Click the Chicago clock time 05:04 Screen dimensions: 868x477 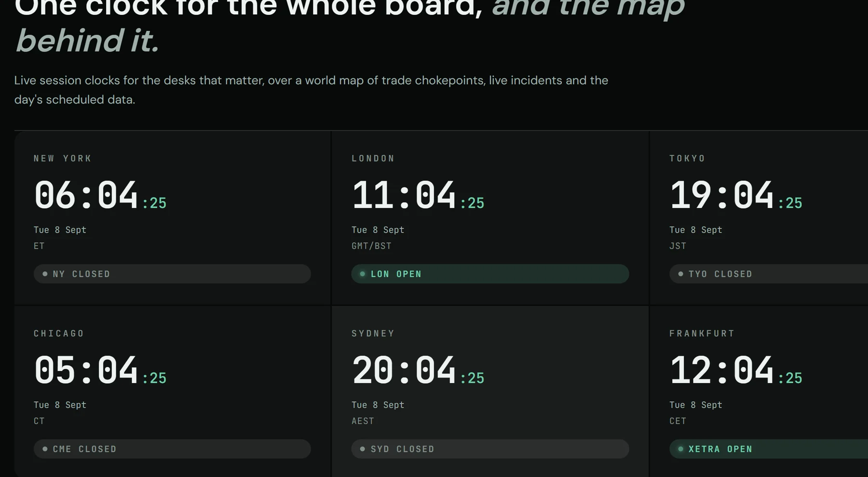86,370
